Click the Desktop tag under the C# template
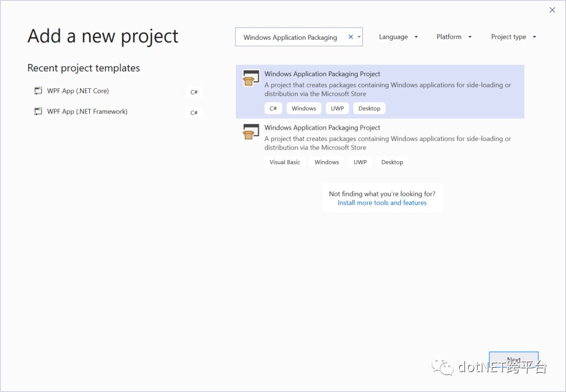This screenshot has height=392, width=566. click(369, 108)
